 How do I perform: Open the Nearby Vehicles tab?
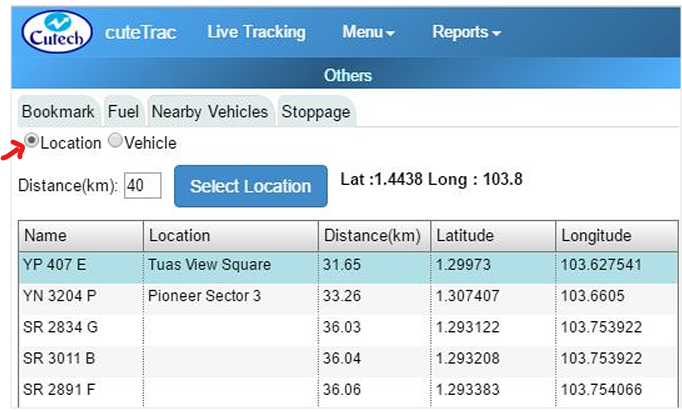(x=209, y=111)
